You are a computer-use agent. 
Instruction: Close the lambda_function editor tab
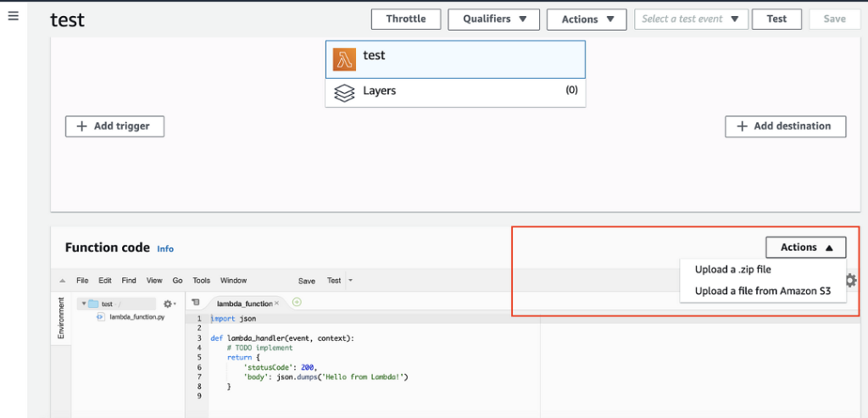coord(276,304)
